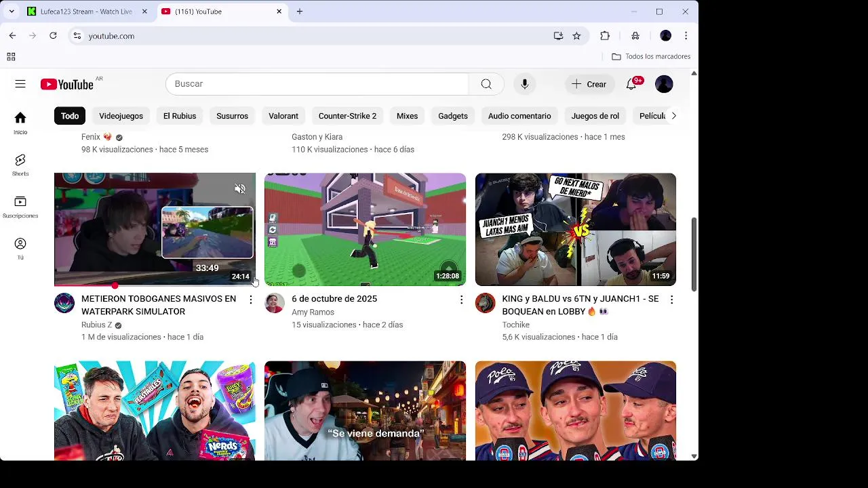Open the Polo caps podcast thumbnail

576,411
